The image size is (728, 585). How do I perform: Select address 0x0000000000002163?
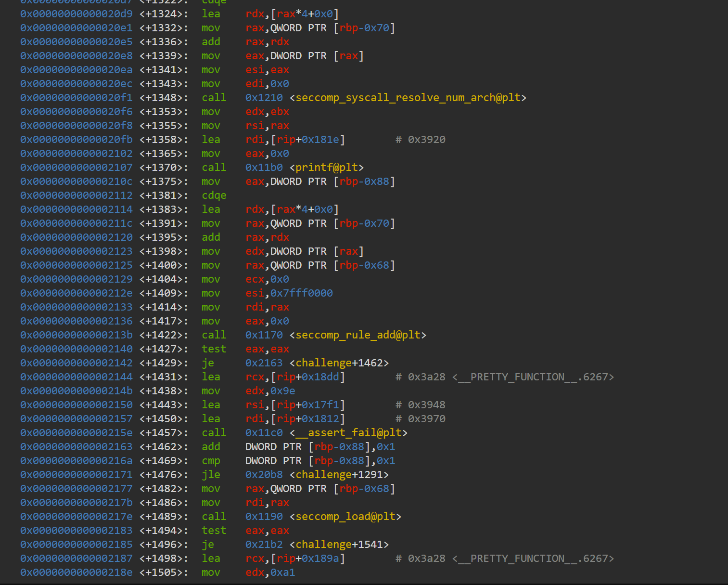[x=76, y=447]
